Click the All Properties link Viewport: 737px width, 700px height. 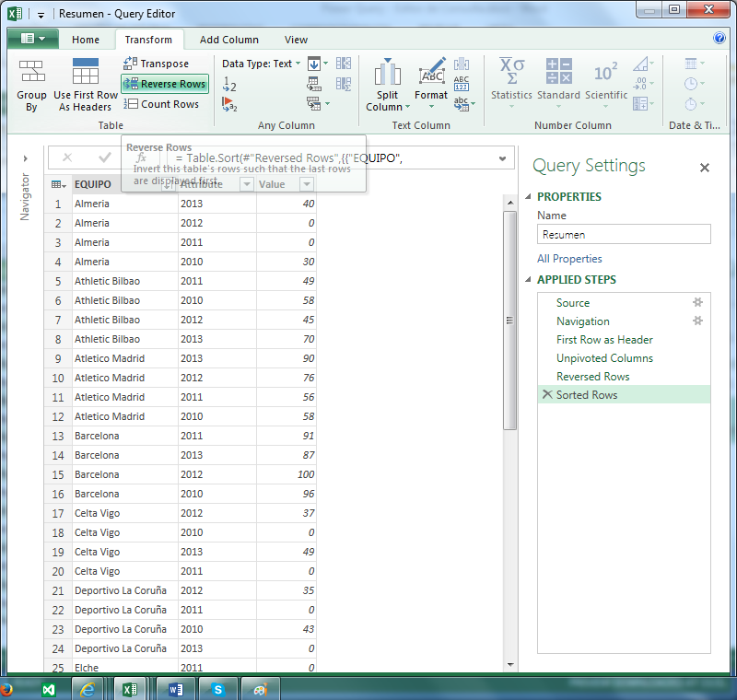(569, 259)
